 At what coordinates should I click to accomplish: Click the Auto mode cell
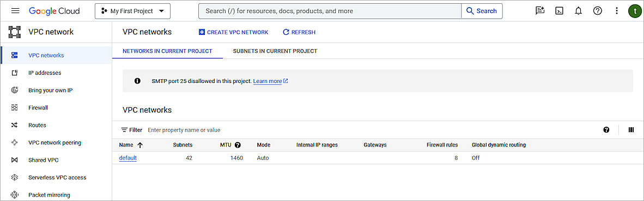click(x=263, y=158)
